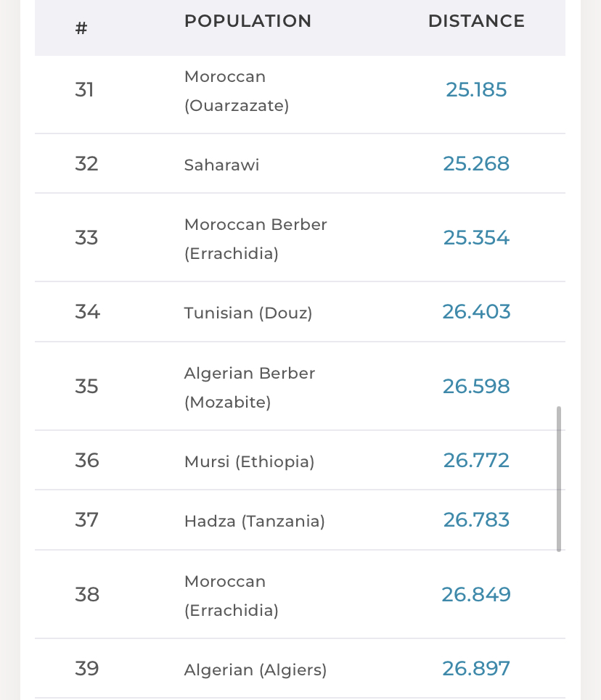The image size is (601, 700).
Task: Select the Saharawi population row
Action: click(221, 165)
